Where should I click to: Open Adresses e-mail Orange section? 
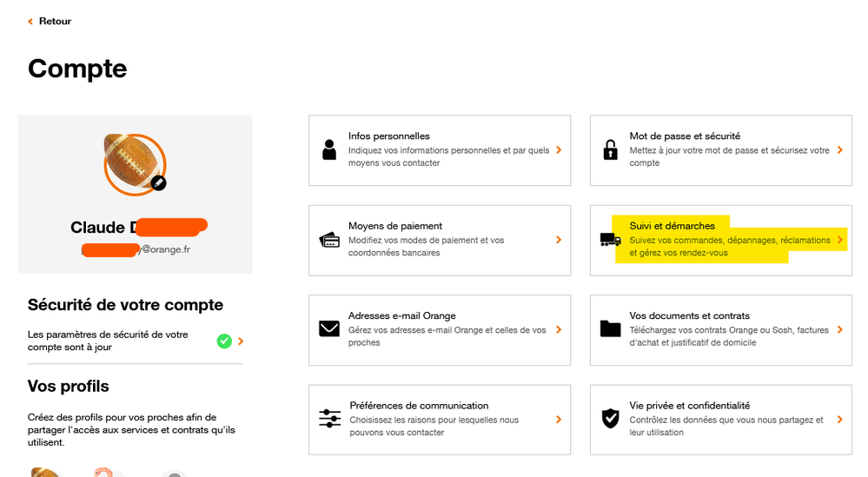point(440,329)
